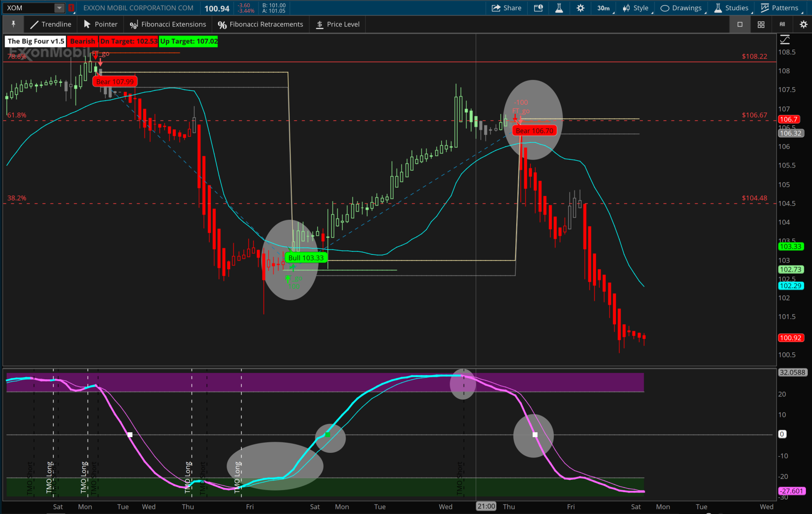The image size is (812, 514).
Task: Open the Patterns menu
Action: point(780,8)
